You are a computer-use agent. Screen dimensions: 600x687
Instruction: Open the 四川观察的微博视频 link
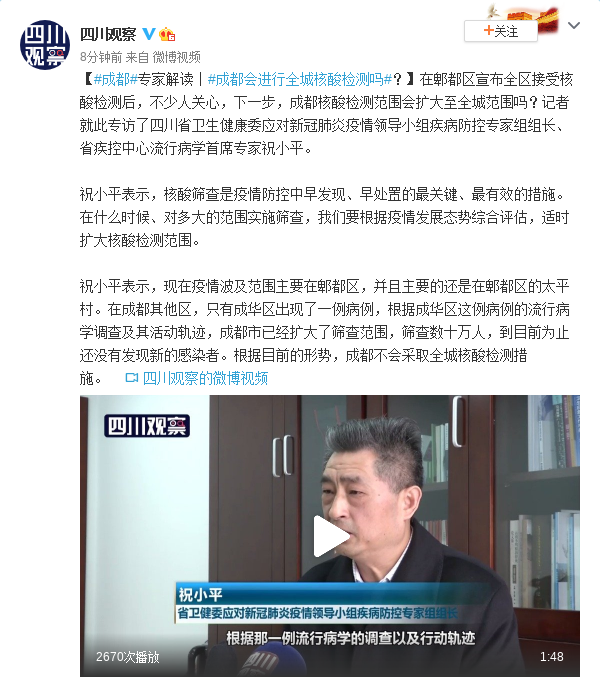click(x=205, y=378)
